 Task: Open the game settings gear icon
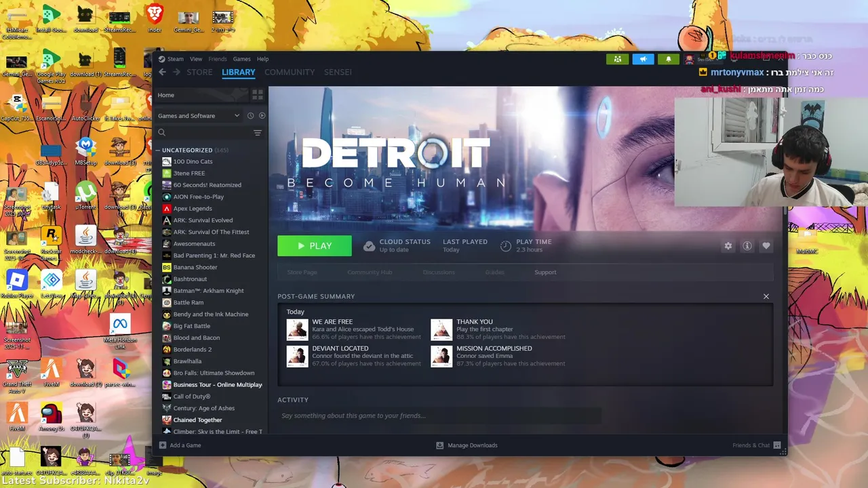click(728, 246)
